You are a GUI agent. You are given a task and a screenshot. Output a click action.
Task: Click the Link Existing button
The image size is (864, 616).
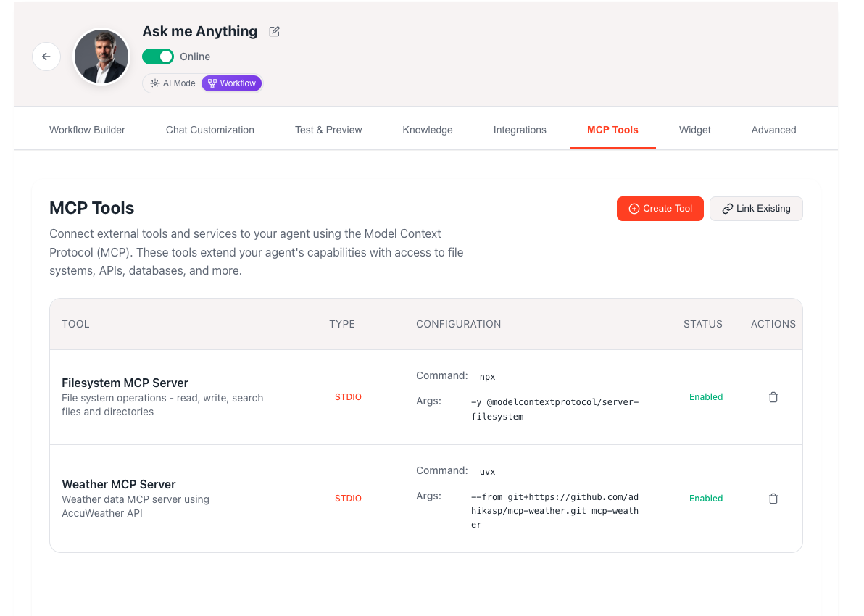756,208
